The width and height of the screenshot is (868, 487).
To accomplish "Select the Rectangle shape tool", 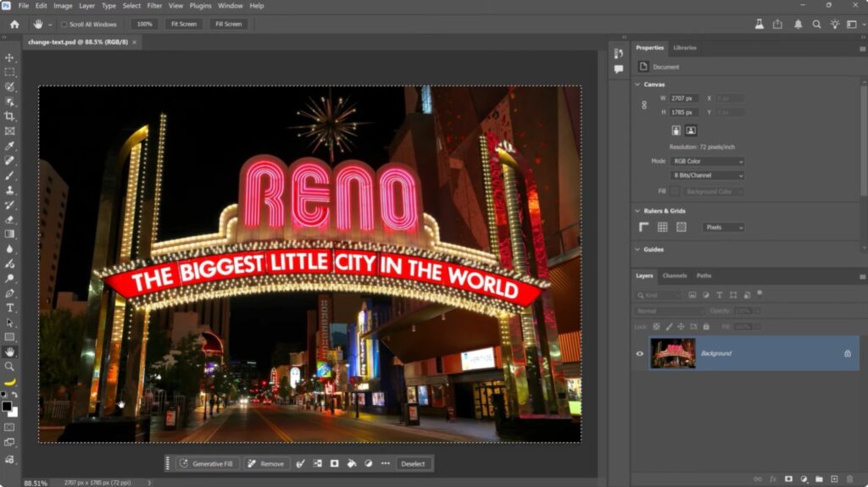I will [x=9, y=337].
